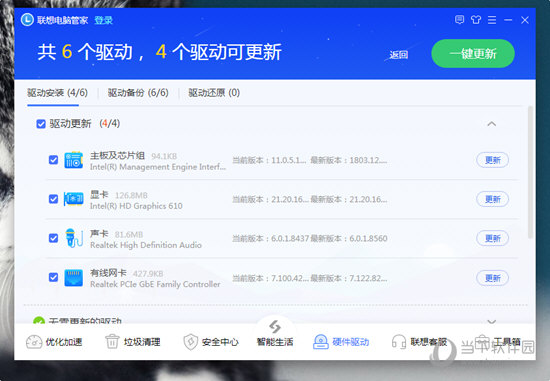Click the sound card microphone icon

(x=74, y=238)
